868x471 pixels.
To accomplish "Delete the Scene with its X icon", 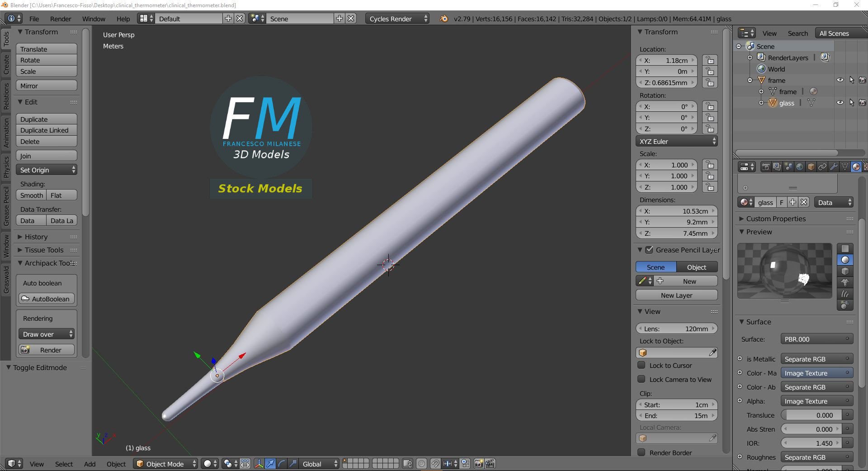I will point(351,19).
